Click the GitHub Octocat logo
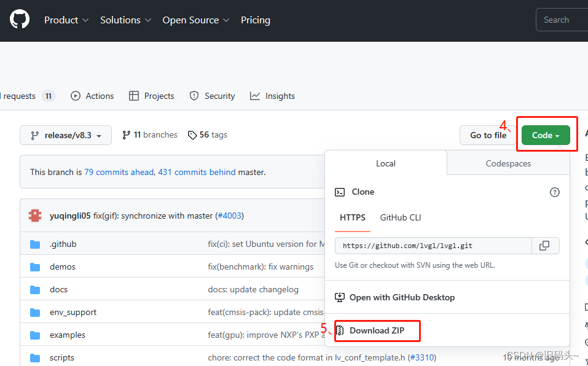 pos(20,20)
